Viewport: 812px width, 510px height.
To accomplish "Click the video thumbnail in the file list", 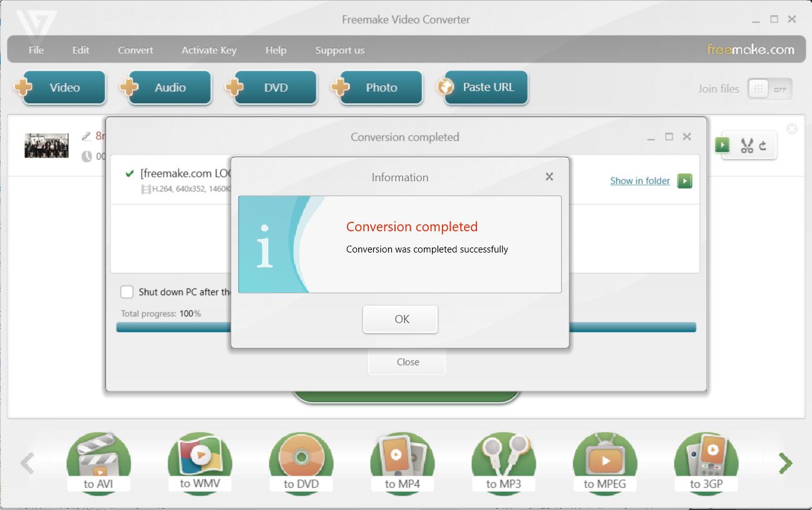I will pos(47,146).
